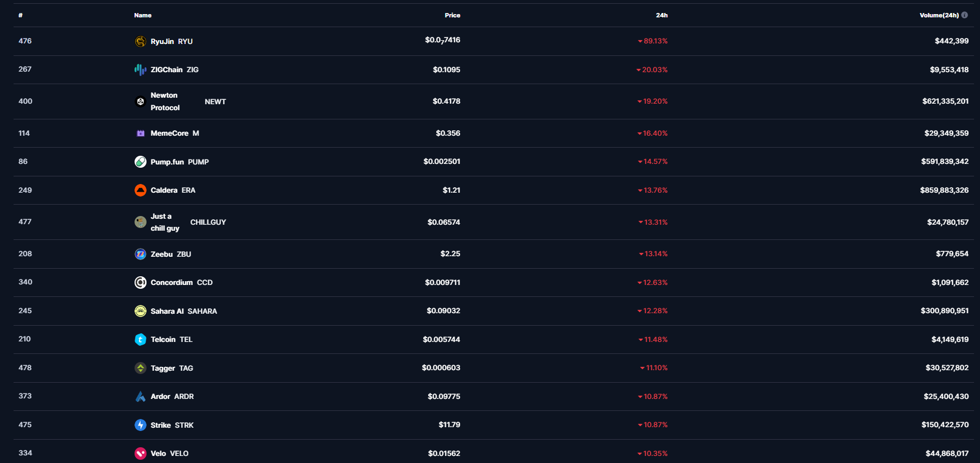Image resolution: width=980 pixels, height=463 pixels.
Task: Sort by the 24h change column header
Action: pos(661,15)
